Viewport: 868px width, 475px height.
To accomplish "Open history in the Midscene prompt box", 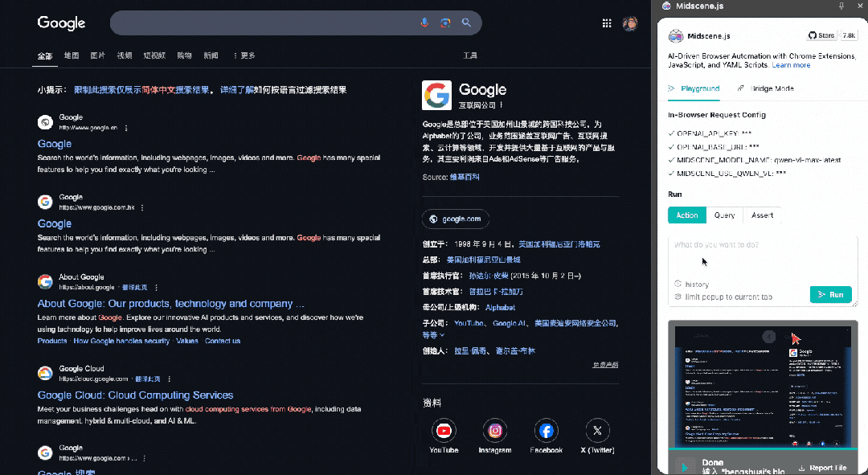I will tap(691, 284).
